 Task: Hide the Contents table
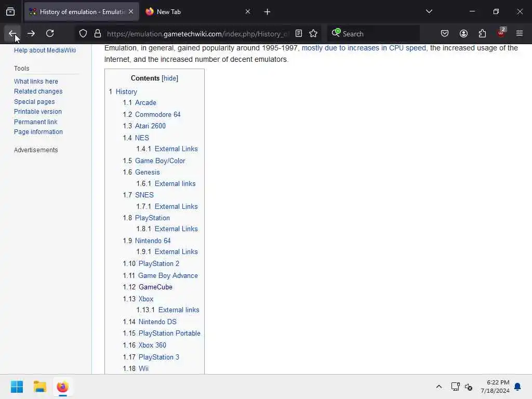pos(170,78)
